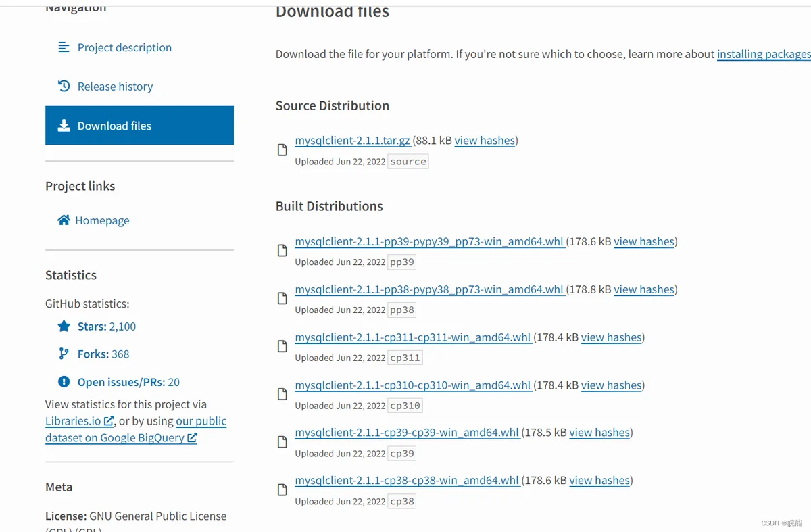Download the cp38-cp38 win_amd64 wheel
The image size is (811, 532).
407,481
